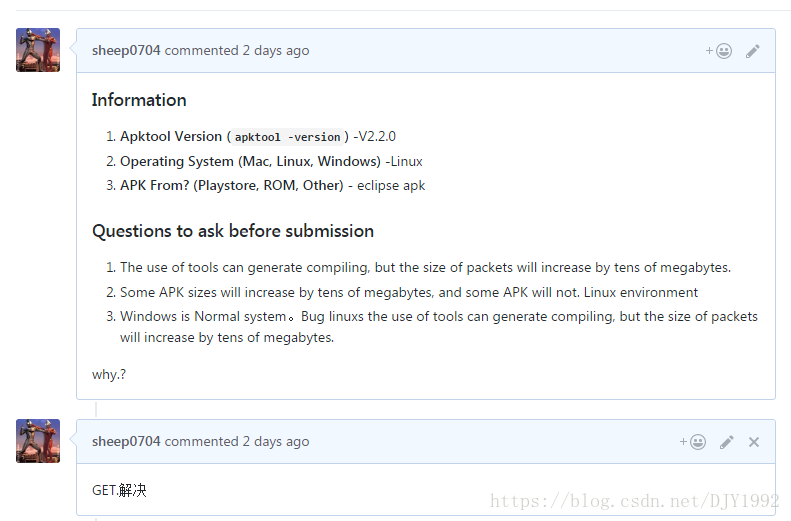791x521 pixels.
Task: Click the first comment's "2 days ago" timestamp
Action: [276, 51]
